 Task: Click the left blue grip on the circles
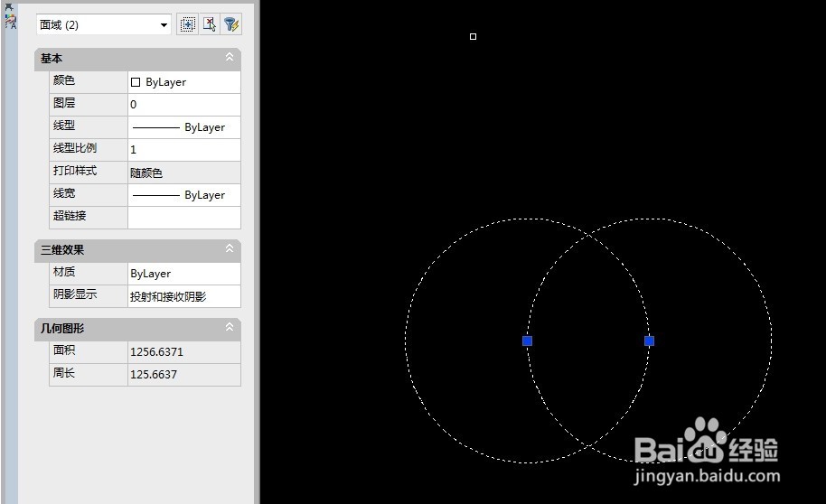pyautogui.click(x=527, y=341)
